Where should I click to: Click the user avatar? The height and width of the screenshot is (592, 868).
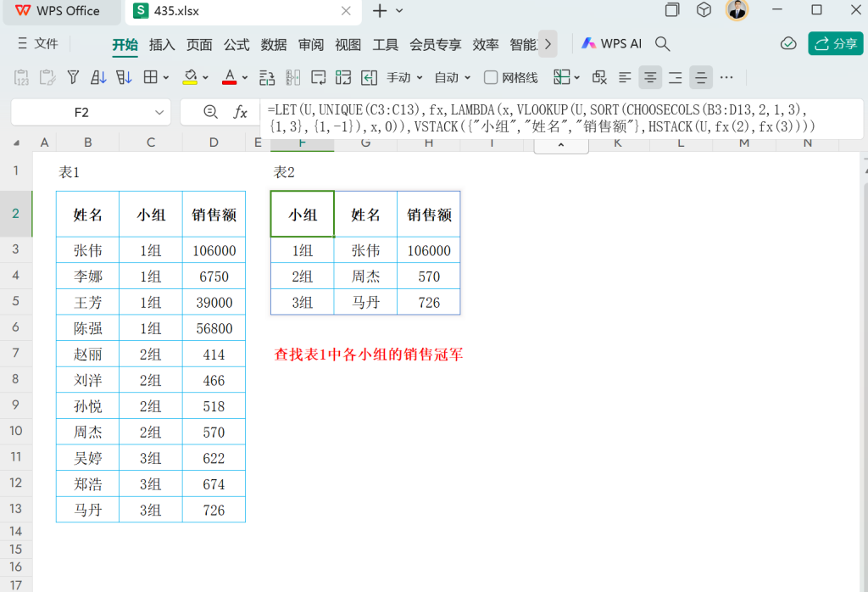[737, 9]
